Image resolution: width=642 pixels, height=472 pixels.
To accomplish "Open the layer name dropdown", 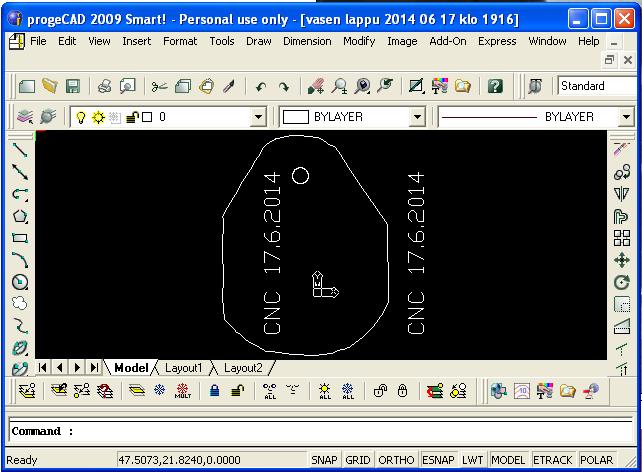I will click(x=258, y=118).
